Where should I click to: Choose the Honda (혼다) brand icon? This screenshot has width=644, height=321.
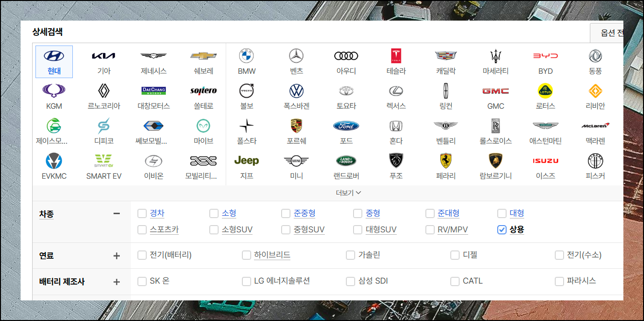point(396,126)
